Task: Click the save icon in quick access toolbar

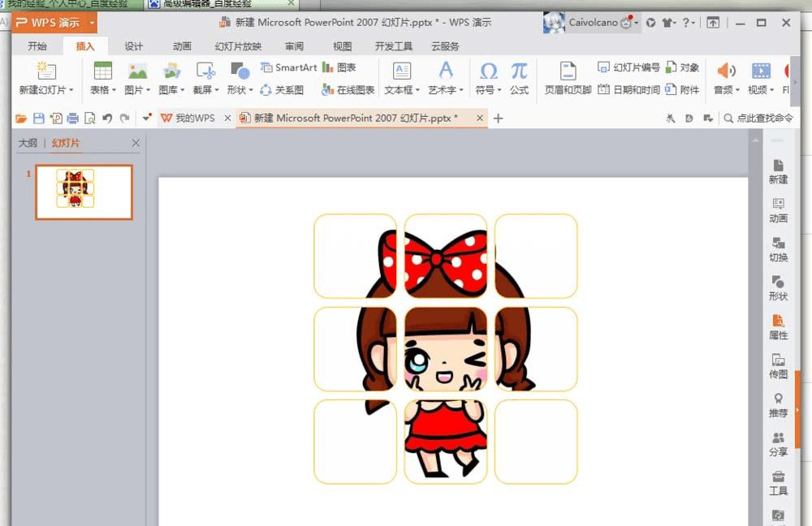Action: tap(38, 119)
